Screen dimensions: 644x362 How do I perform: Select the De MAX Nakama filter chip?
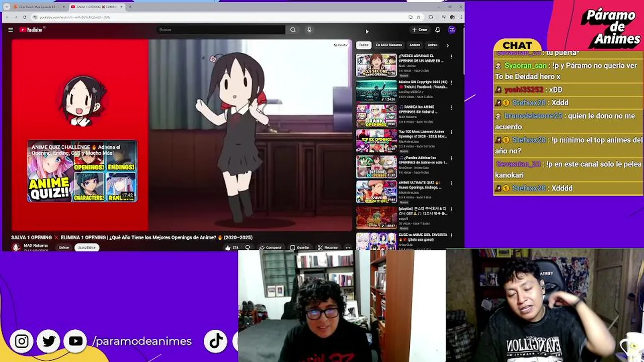pyautogui.click(x=389, y=45)
